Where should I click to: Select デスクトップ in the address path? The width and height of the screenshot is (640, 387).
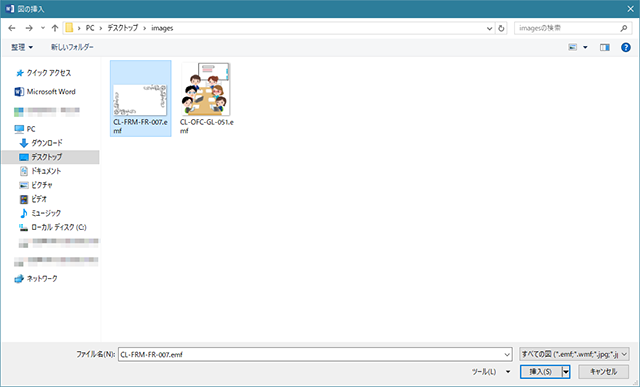click(x=122, y=28)
